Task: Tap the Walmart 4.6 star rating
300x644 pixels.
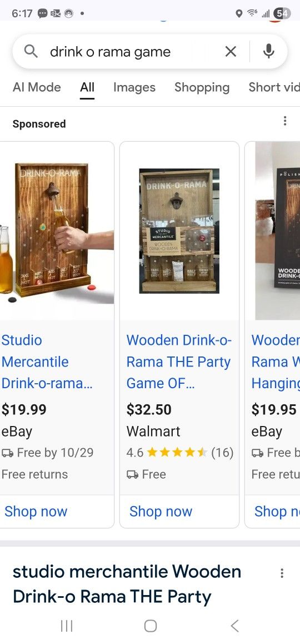Action: point(180,453)
